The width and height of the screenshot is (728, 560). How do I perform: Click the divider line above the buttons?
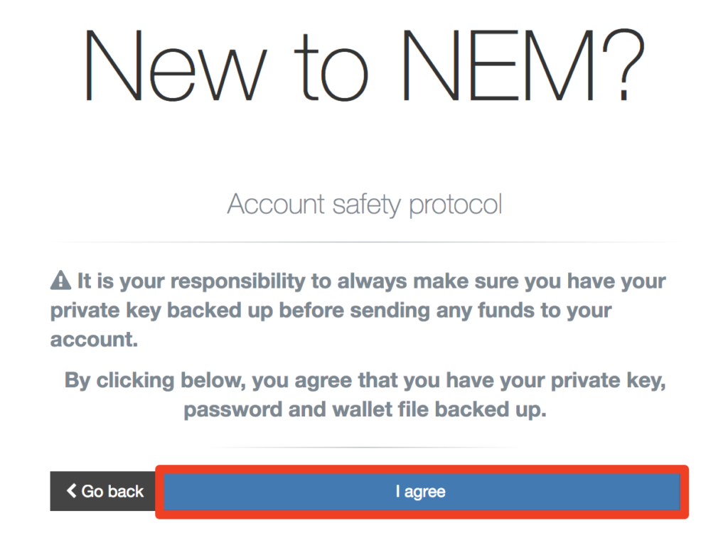coord(365,447)
